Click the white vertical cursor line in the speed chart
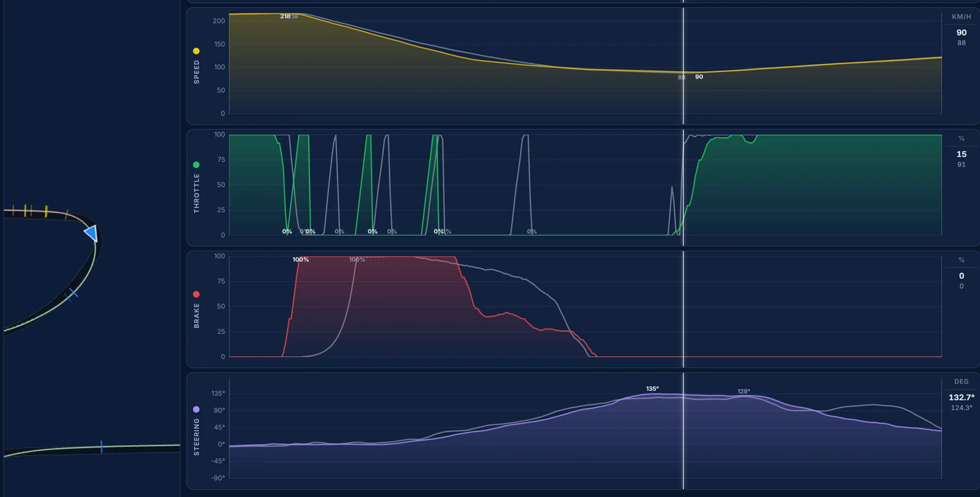Viewport: 980px width, 497px height. coord(684,66)
